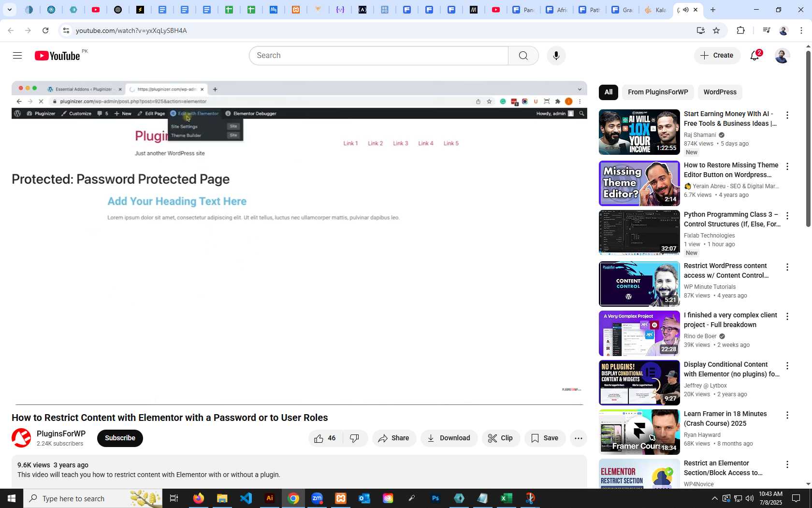This screenshot has width=812, height=508.
Task: Close the current YouTube tab
Action: (x=696, y=10)
